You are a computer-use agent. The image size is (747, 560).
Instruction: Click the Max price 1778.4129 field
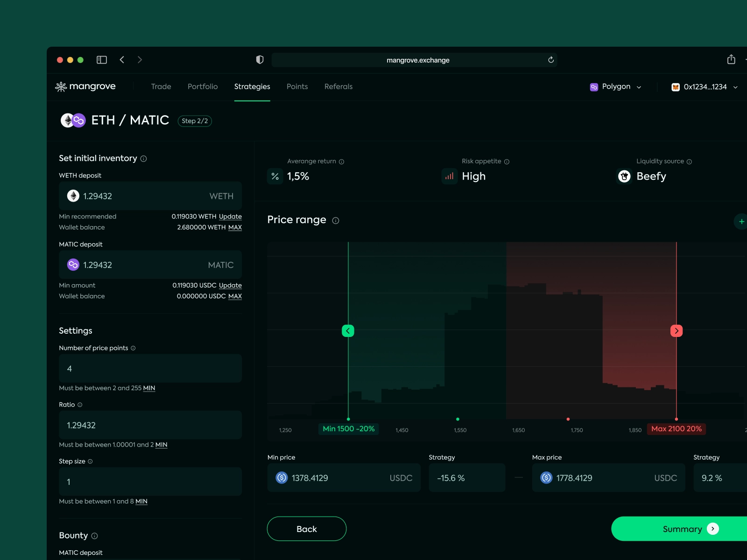pyautogui.click(x=608, y=478)
